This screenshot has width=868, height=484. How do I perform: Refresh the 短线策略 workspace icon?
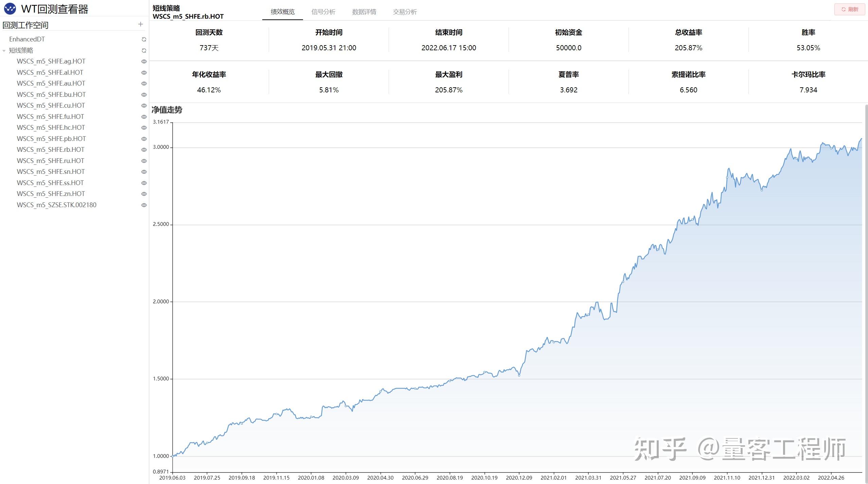coord(144,51)
